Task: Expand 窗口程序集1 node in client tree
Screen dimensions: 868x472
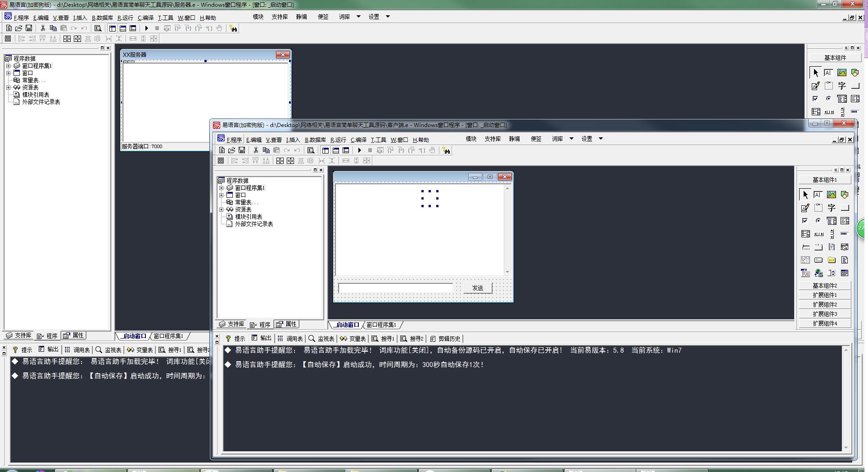Action: coord(221,188)
